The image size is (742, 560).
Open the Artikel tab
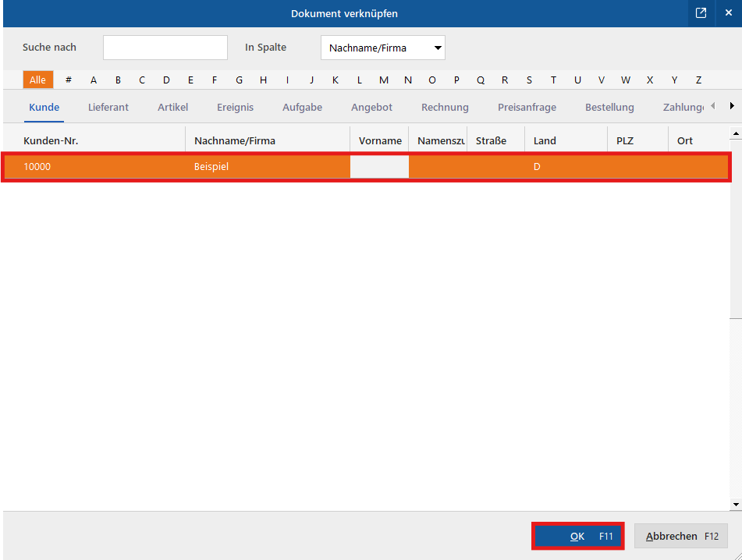click(x=172, y=108)
